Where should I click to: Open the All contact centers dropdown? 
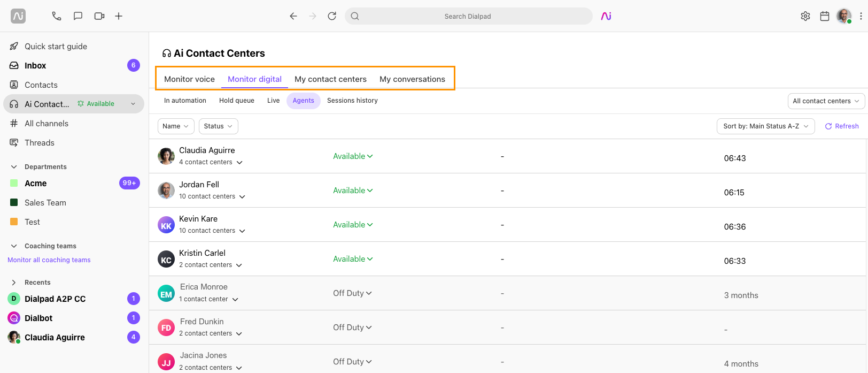pyautogui.click(x=826, y=101)
